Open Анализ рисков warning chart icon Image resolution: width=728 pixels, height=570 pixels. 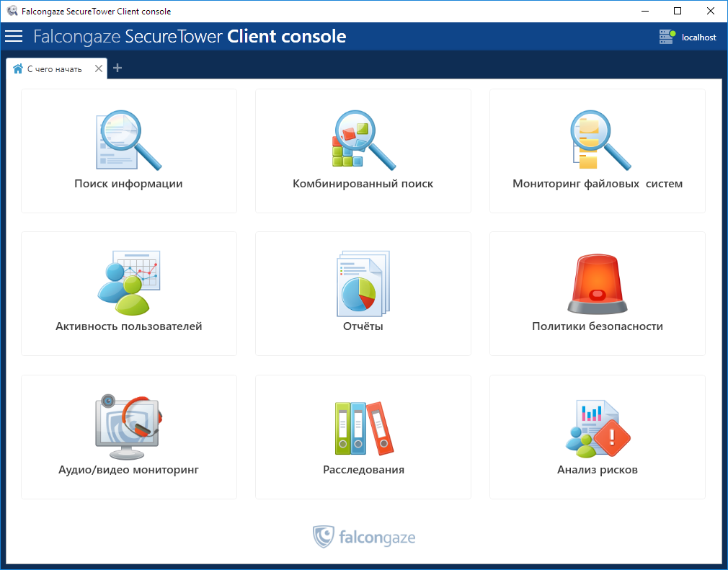[x=598, y=429]
